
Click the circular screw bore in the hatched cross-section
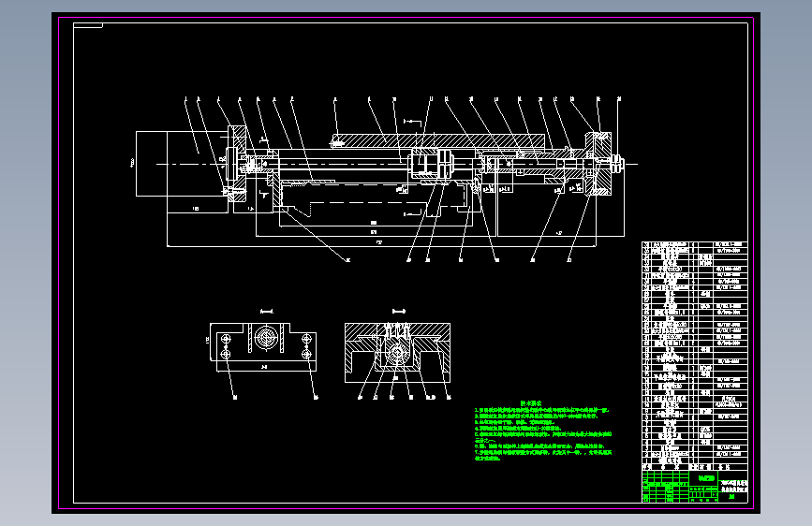(397, 352)
